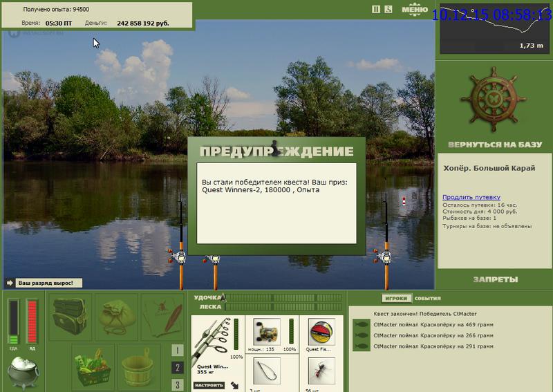Select the Quest Fis... line spool thumbnail

[x=321, y=332]
